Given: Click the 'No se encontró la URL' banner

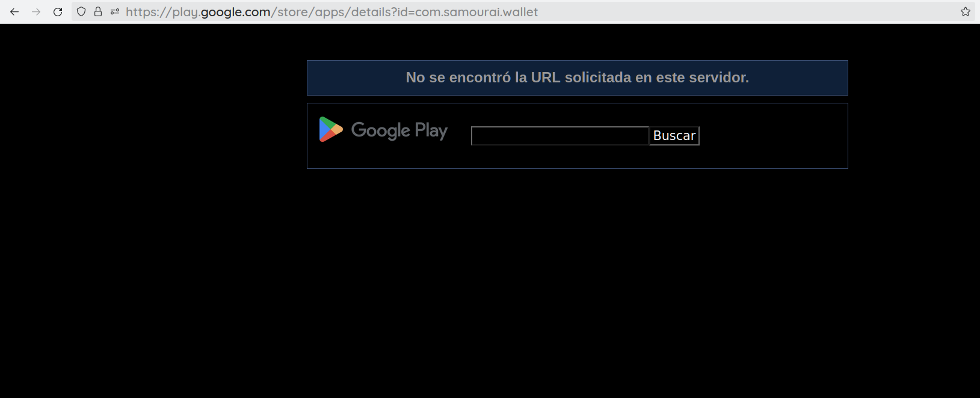Looking at the screenshot, I should pos(578,78).
